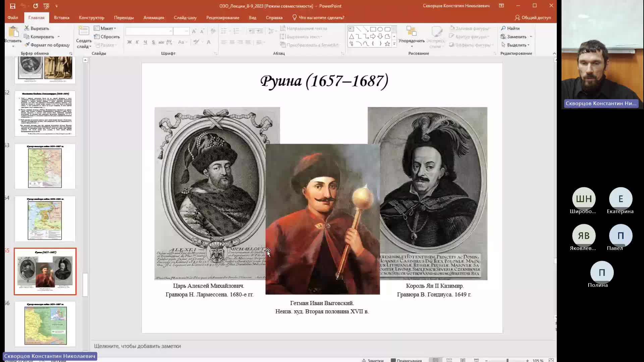Expand the shapes gallery More arrow
The height and width of the screenshot is (362, 644).
pos(394,44)
